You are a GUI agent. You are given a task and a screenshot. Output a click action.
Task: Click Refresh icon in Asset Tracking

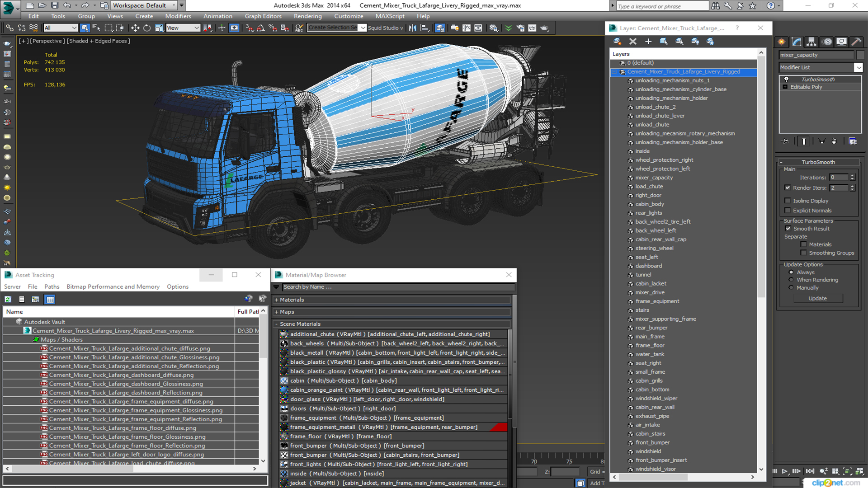click(x=8, y=299)
